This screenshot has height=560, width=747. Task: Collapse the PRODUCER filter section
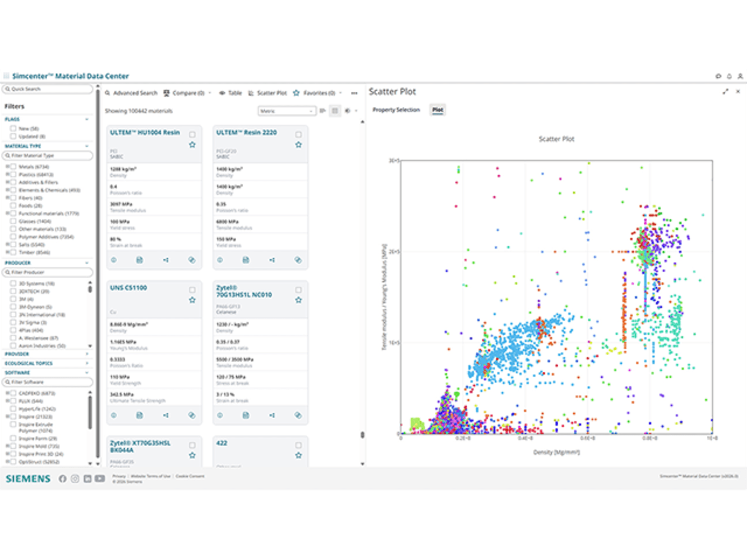coord(87,263)
